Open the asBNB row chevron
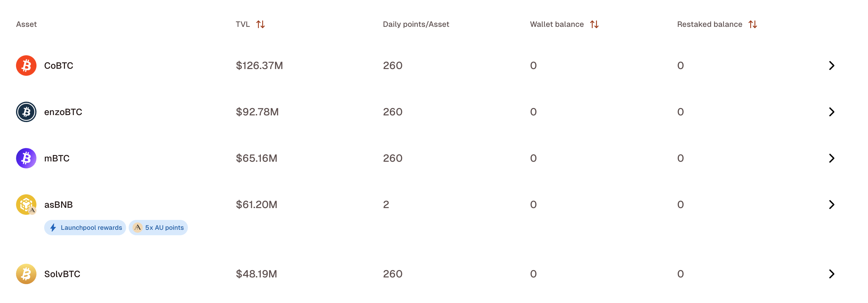Screen dimensions: 868x303 (831, 204)
